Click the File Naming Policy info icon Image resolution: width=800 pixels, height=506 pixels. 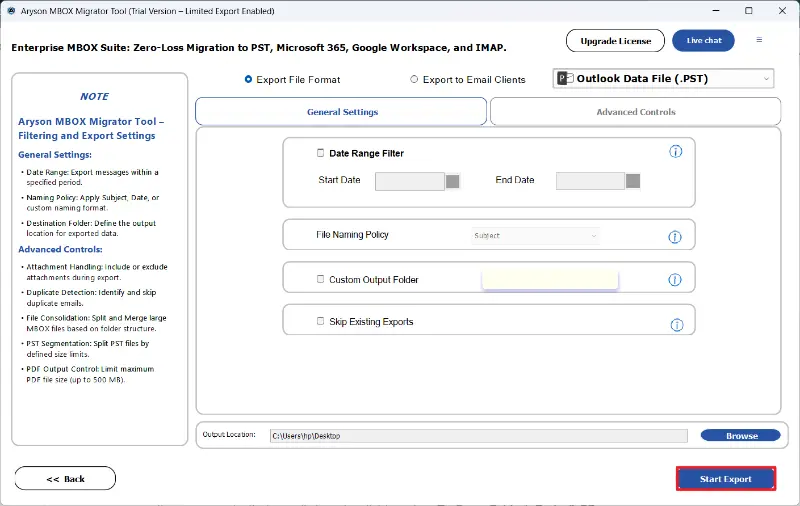[x=675, y=237]
